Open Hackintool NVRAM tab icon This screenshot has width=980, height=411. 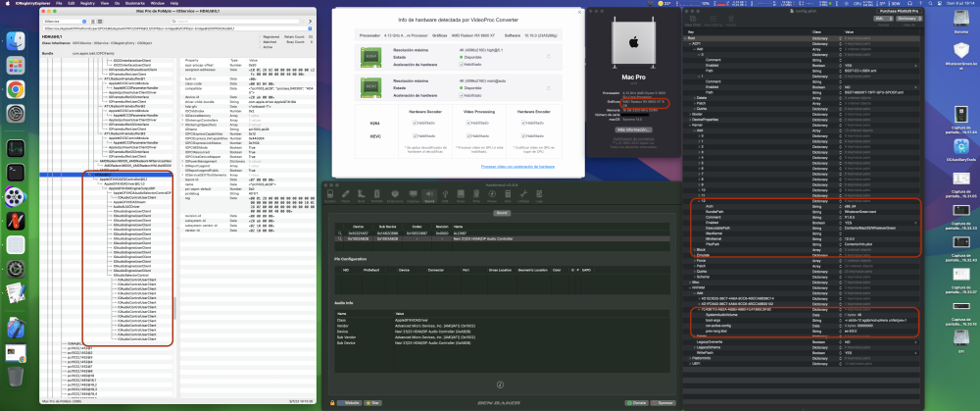[377, 194]
